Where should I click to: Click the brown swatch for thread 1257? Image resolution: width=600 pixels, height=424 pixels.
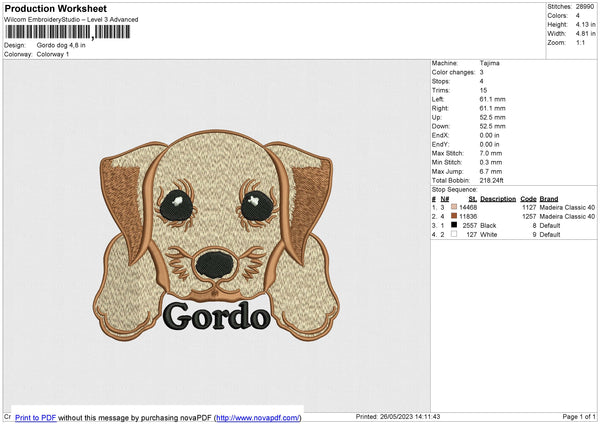[454, 216]
